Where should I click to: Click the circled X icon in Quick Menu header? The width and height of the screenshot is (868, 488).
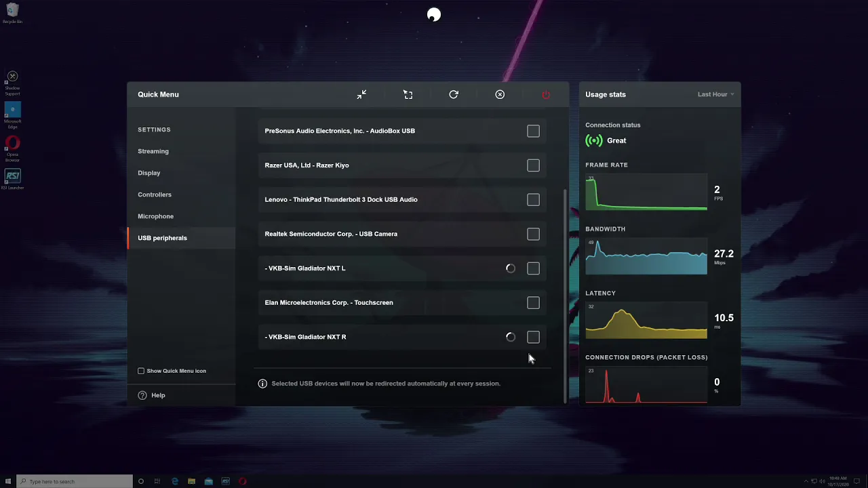click(500, 94)
